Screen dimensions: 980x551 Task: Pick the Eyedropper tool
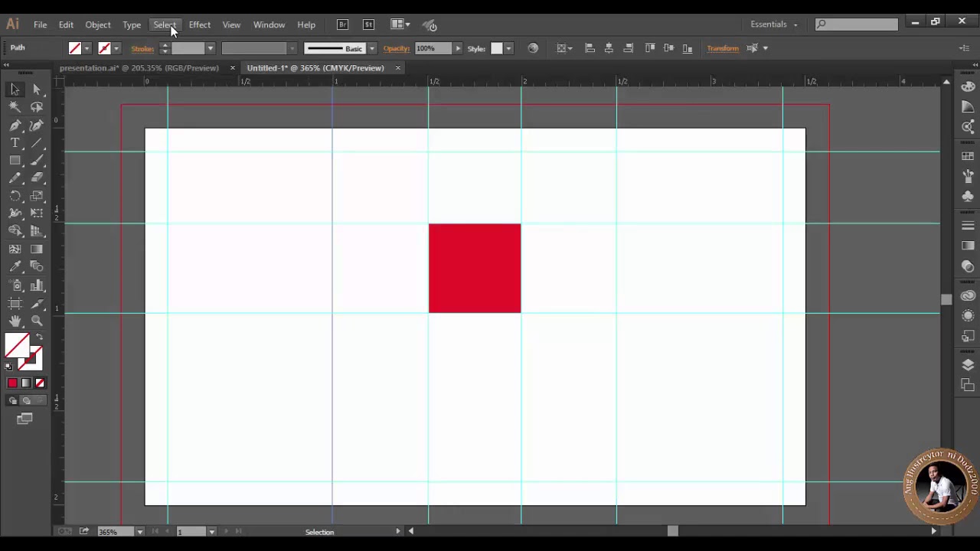click(x=15, y=266)
